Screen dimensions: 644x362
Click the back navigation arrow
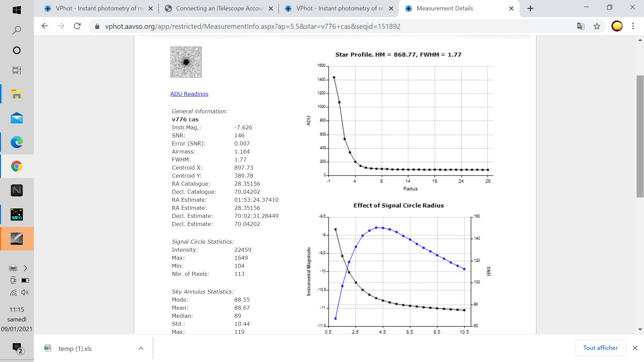[45, 26]
